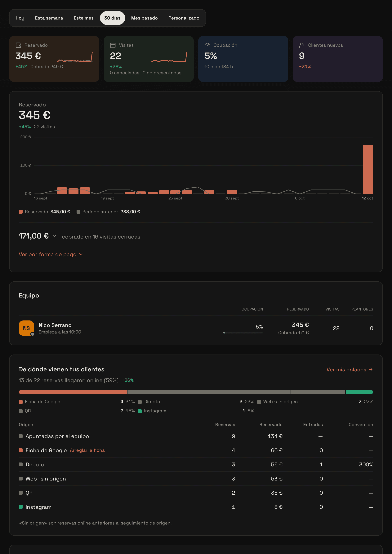This screenshot has height=554, width=392.
Task: Click the Ficha de Google legend entry
Action: click(77, 402)
